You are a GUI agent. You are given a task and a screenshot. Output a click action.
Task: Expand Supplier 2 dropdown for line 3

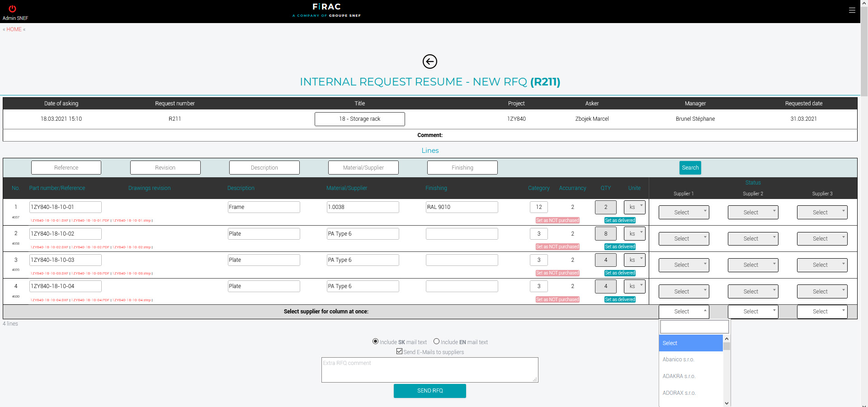[753, 265]
